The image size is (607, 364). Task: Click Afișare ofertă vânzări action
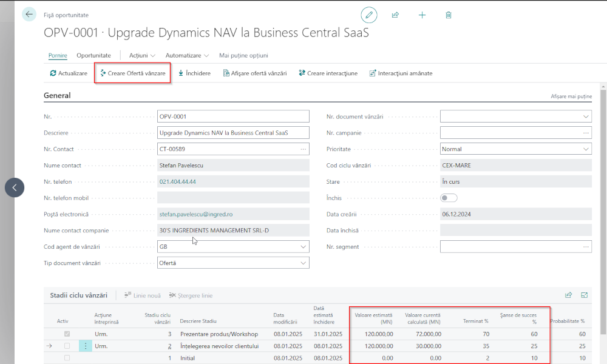255,73
